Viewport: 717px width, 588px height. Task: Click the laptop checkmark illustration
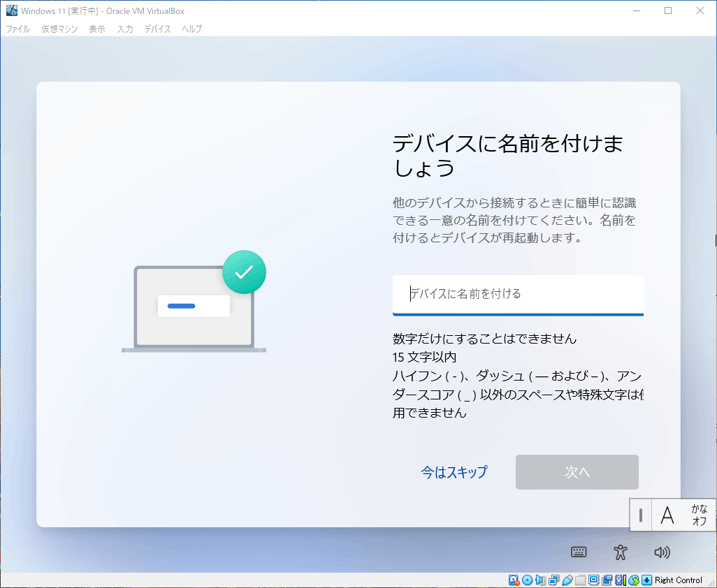click(x=194, y=302)
